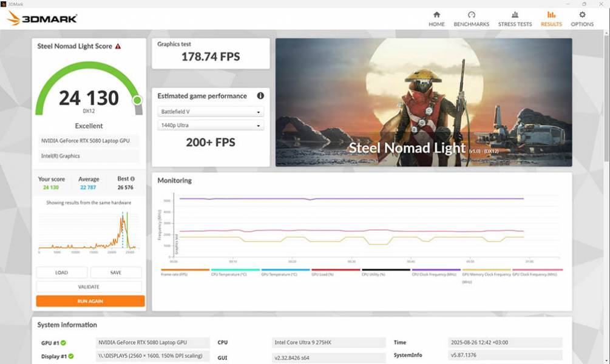
Task: Open Stress Tests bar chart icon
Action: coord(515,15)
